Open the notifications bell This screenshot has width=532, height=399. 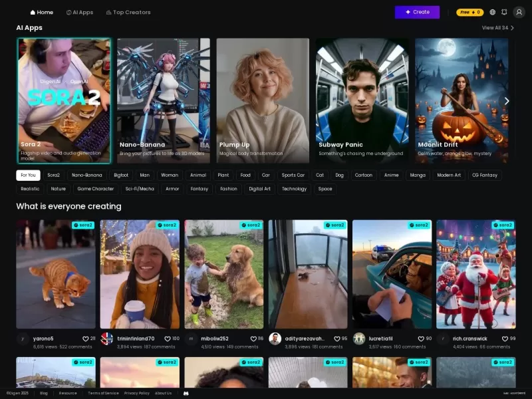[504, 12]
